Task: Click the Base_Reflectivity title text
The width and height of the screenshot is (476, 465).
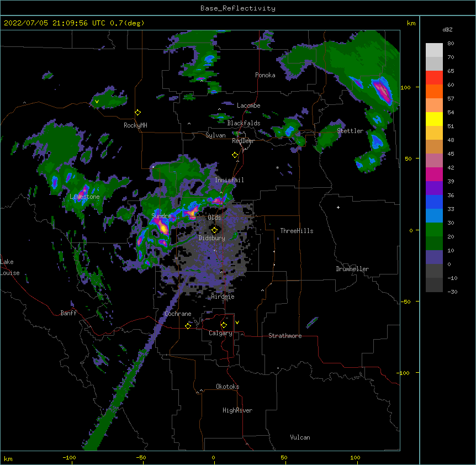Action: click(238, 8)
